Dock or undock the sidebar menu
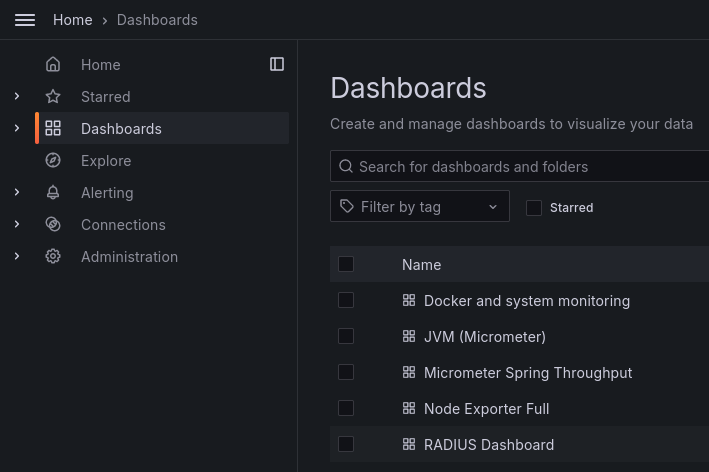Screen dimensions: 709x472 click(277, 64)
